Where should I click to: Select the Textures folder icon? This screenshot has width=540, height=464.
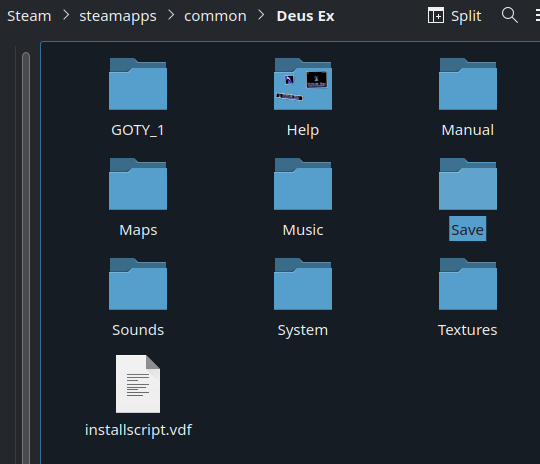(x=468, y=284)
